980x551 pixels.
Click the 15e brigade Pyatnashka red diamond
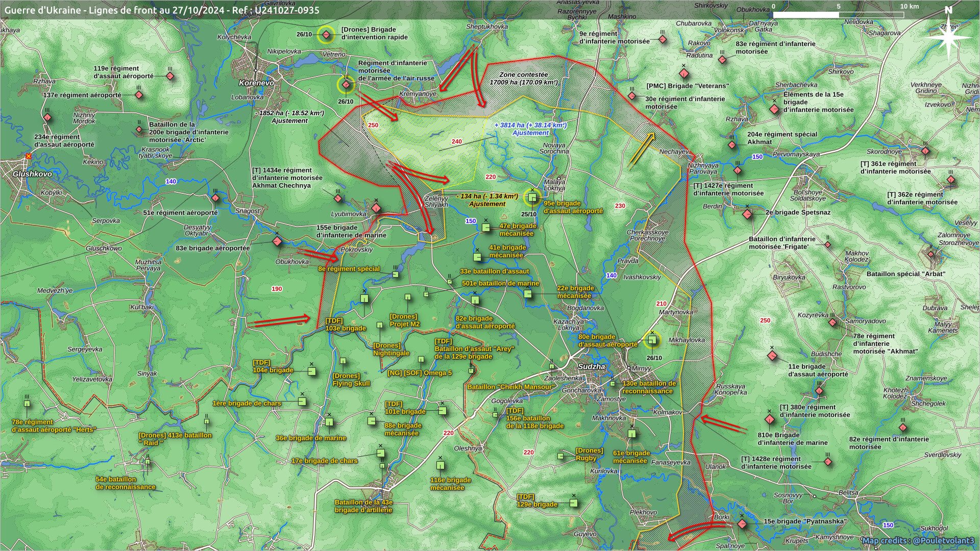(x=742, y=524)
